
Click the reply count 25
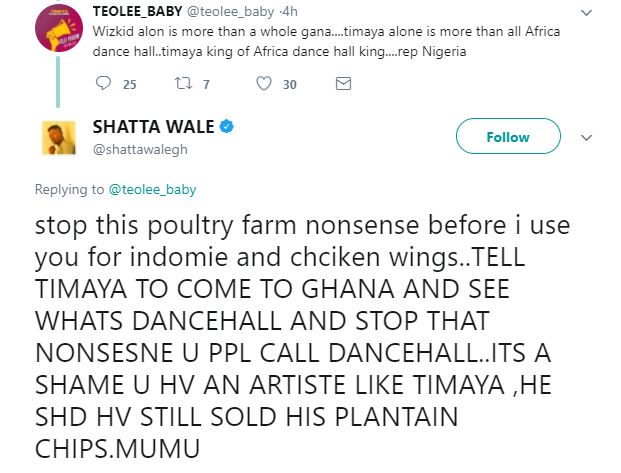[128, 85]
